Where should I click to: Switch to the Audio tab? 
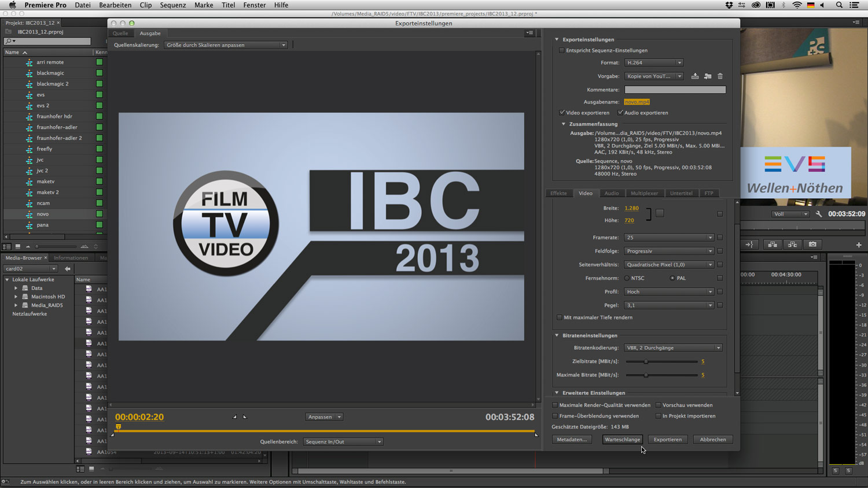coord(611,193)
